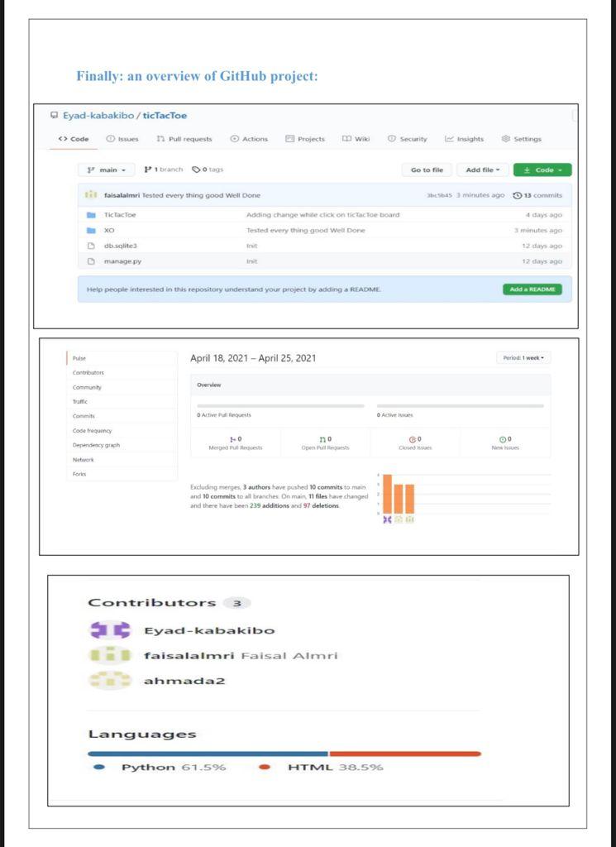Open the Eyad-kabakibo contributor profile
The width and height of the screenshot is (616, 847).
(x=209, y=630)
